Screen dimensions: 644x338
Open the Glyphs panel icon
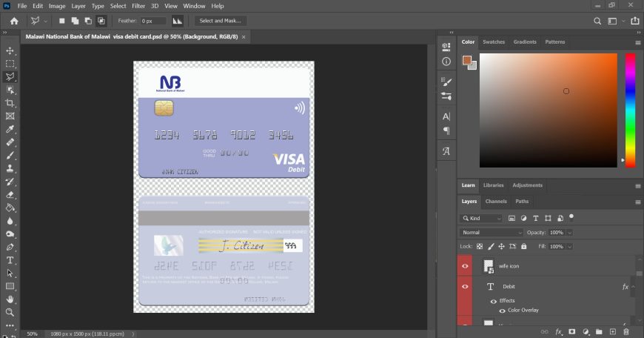(x=446, y=151)
